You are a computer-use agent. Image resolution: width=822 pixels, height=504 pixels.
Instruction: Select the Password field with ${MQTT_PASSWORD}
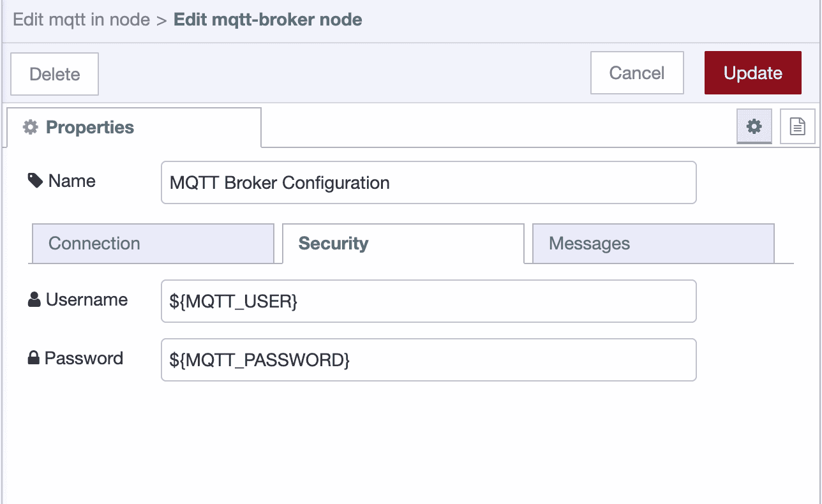click(x=428, y=359)
